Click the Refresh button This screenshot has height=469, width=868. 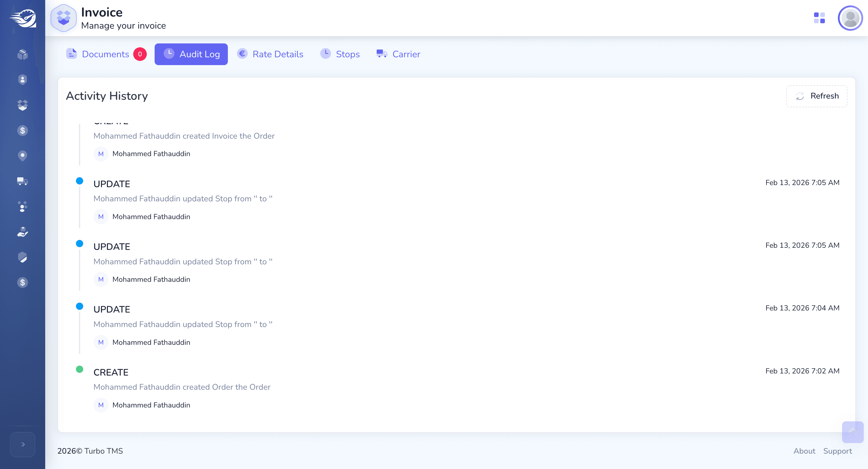(817, 96)
